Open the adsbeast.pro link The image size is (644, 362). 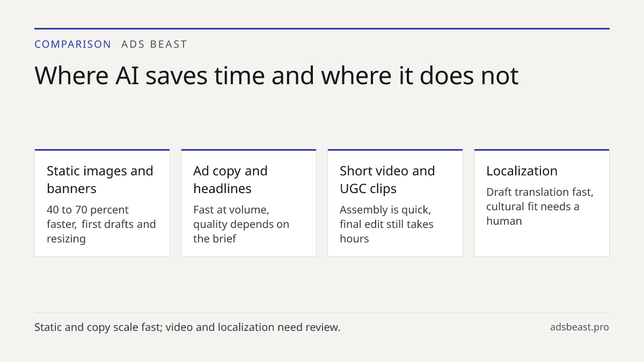click(x=579, y=327)
